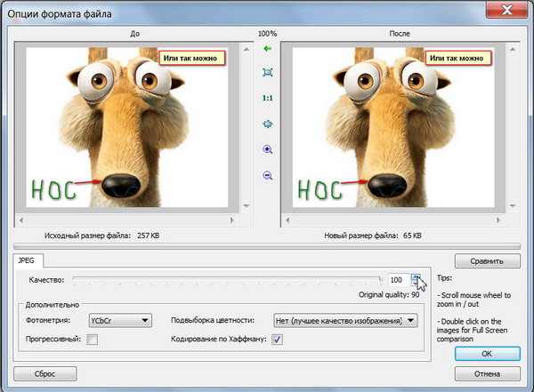This screenshot has width=534, height=392.
Task: Click the '65 KB' new file size value
Action: 412,236
